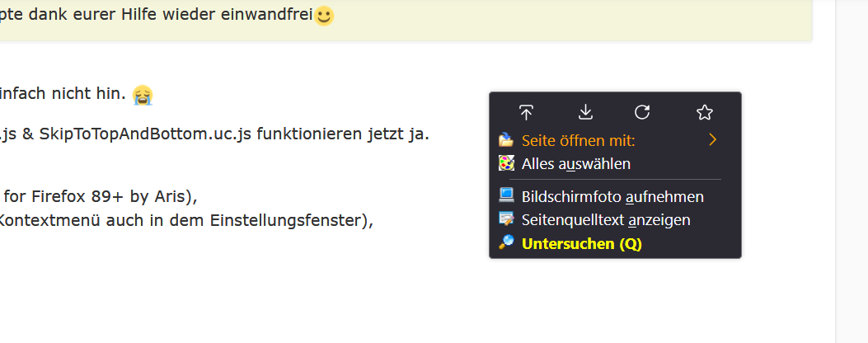Viewport: 868px width, 343px height.
Task: Expand the submenu arrow of 'Seite öffnen mit:'
Action: 713,140
